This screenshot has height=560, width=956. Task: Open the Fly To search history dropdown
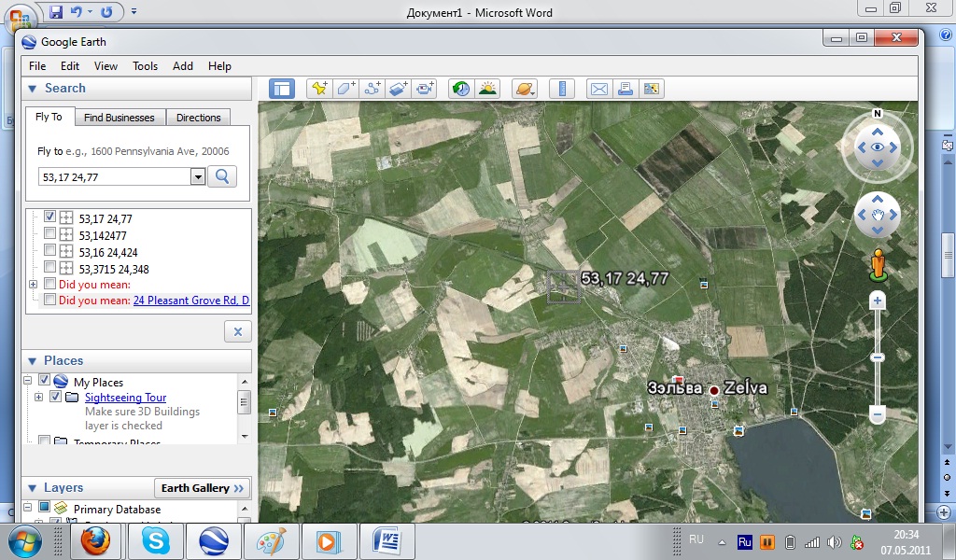pos(198,176)
